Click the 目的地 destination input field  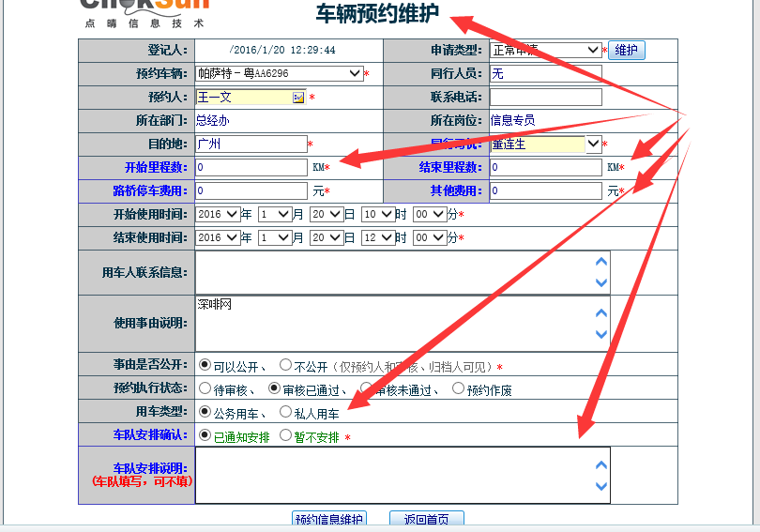251,144
